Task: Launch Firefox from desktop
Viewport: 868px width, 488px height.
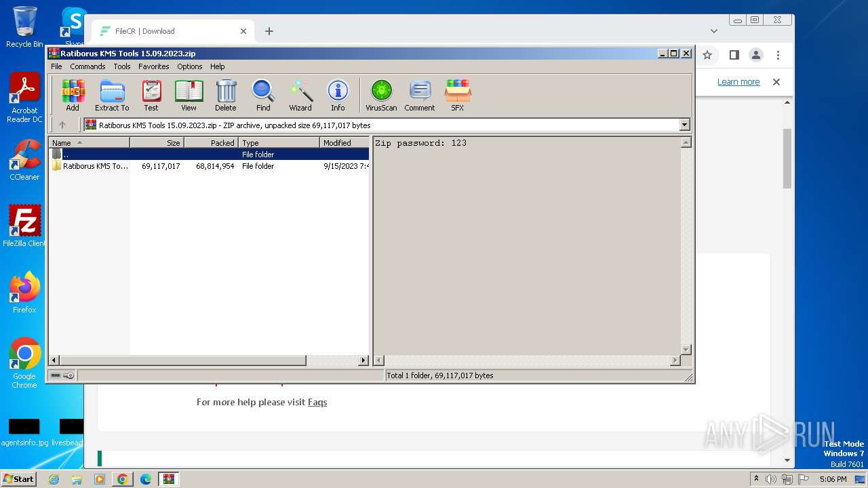Action: pyautogui.click(x=24, y=293)
